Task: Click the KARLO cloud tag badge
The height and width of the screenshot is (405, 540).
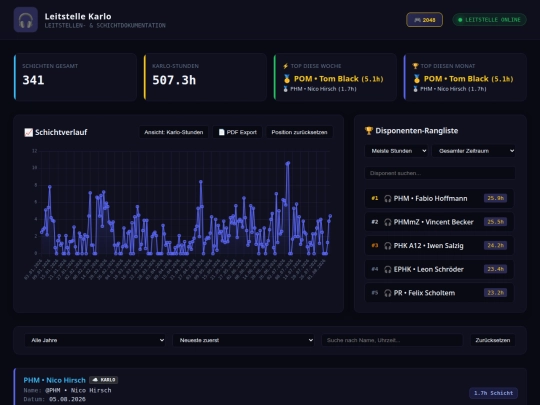Action: coord(104,380)
